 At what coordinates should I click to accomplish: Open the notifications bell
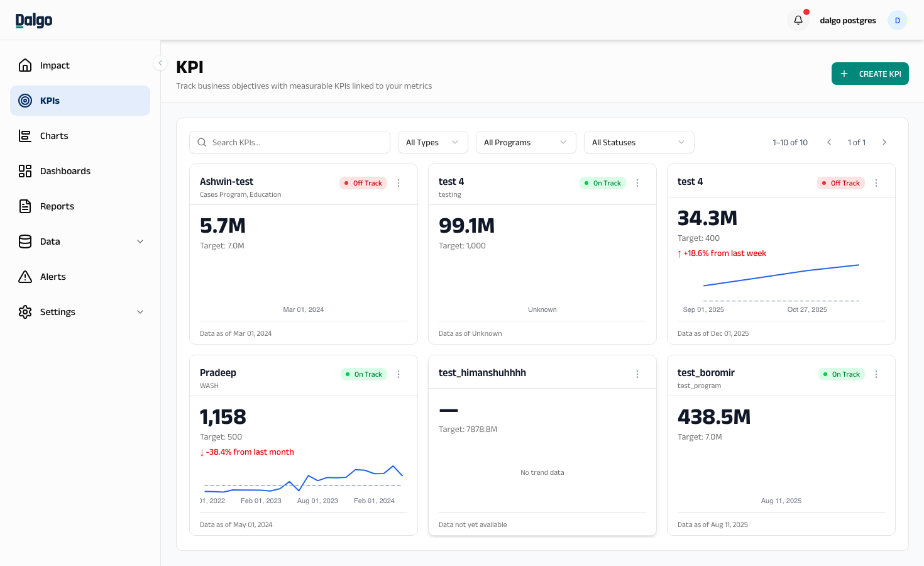(798, 20)
